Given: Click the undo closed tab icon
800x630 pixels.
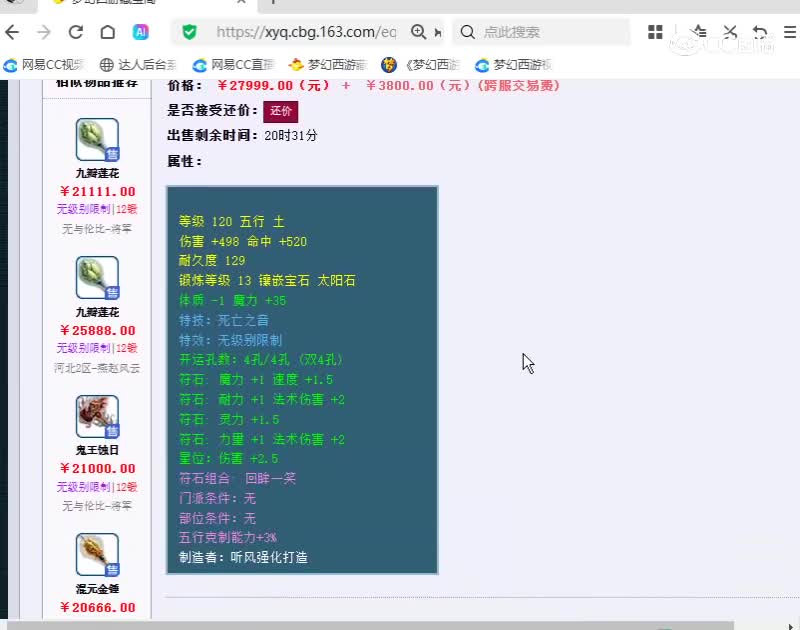Looking at the screenshot, I should coord(760,32).
